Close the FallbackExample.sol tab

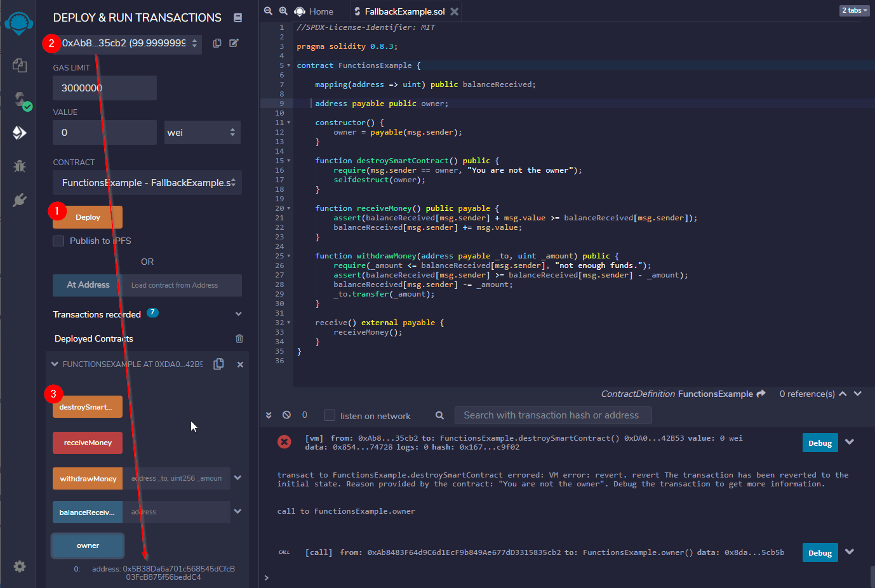pos(454,11)
